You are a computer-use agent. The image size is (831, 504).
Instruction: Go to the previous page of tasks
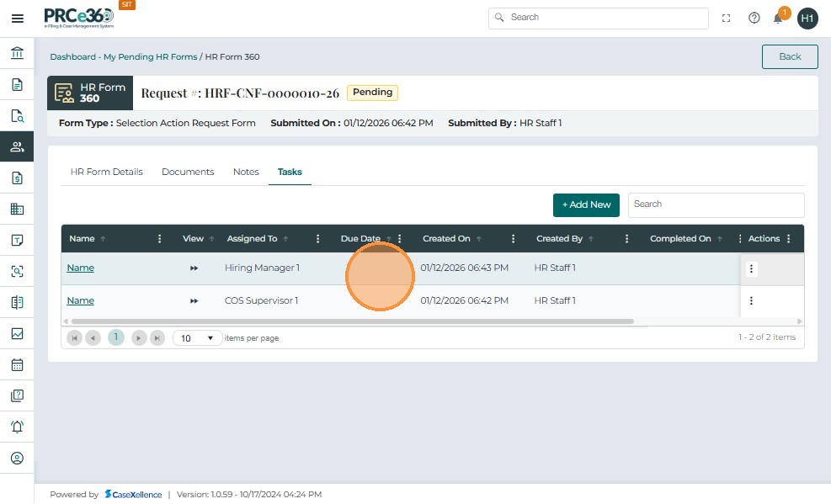click(93, 337)
